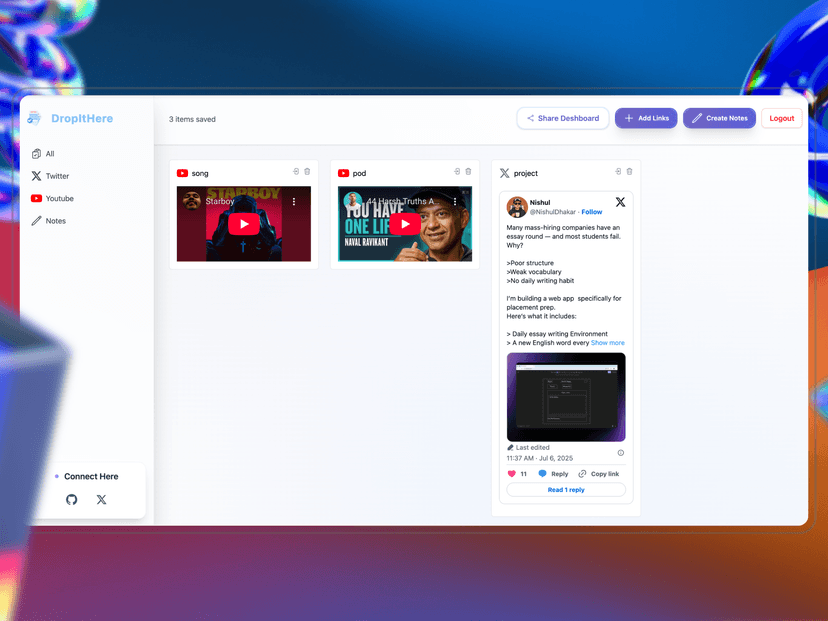Click the heart like icon on tweet
Screen dimensions: 828x621
click(512, 474)
